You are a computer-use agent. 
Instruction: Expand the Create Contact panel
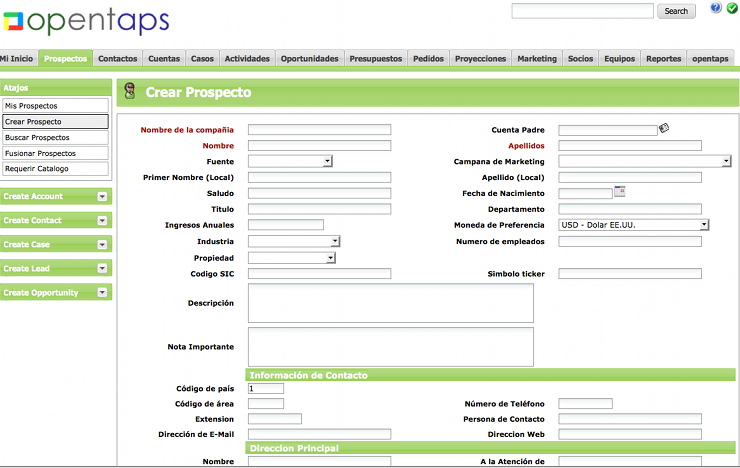[102, 221]
